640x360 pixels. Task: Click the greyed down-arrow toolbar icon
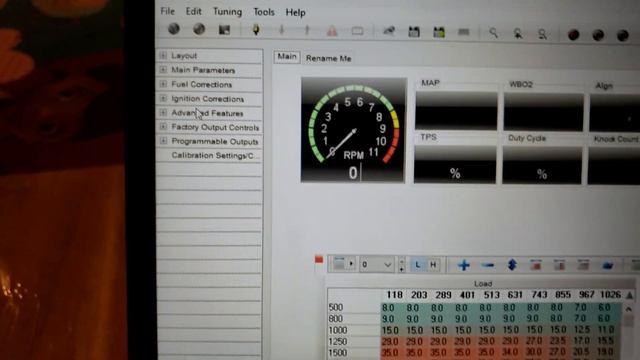[282, 30]
